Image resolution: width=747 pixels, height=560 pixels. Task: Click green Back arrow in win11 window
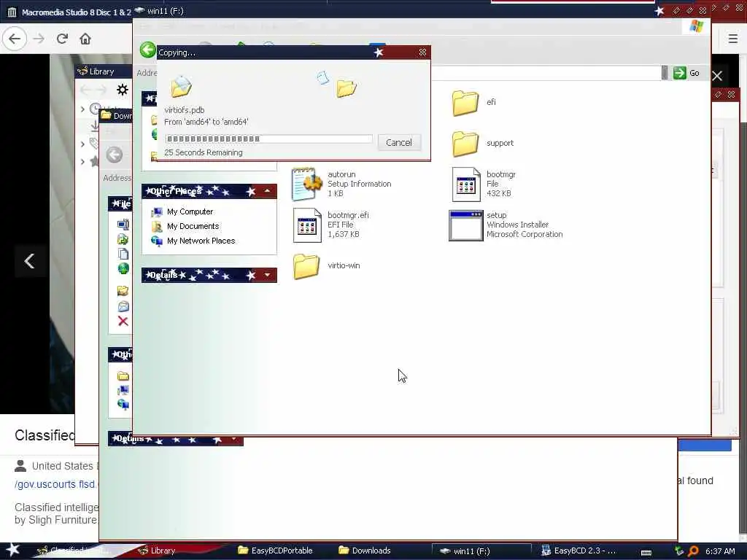[x=147, y=50]
